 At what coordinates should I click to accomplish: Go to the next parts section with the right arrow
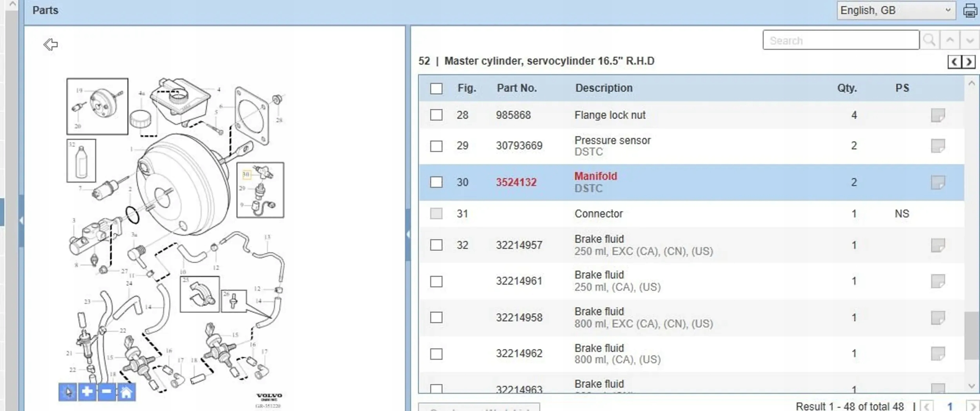point(969,62)
